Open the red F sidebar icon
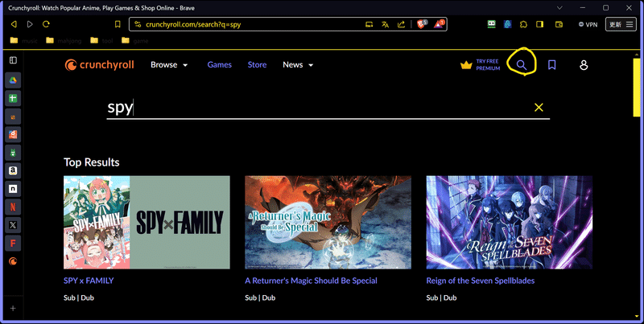 (13, 244)
